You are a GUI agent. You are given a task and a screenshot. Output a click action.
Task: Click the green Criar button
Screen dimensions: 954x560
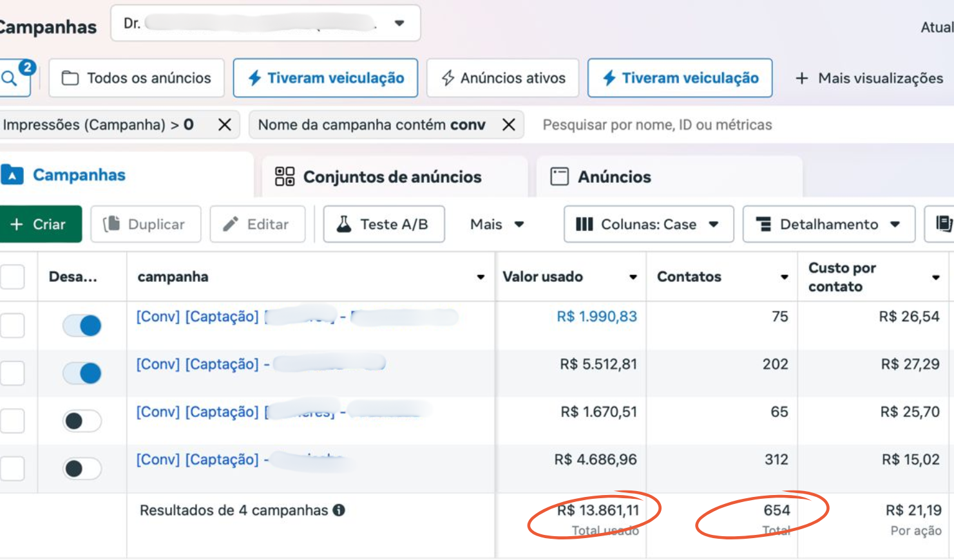pyautogui.click(x=40, y=224)
